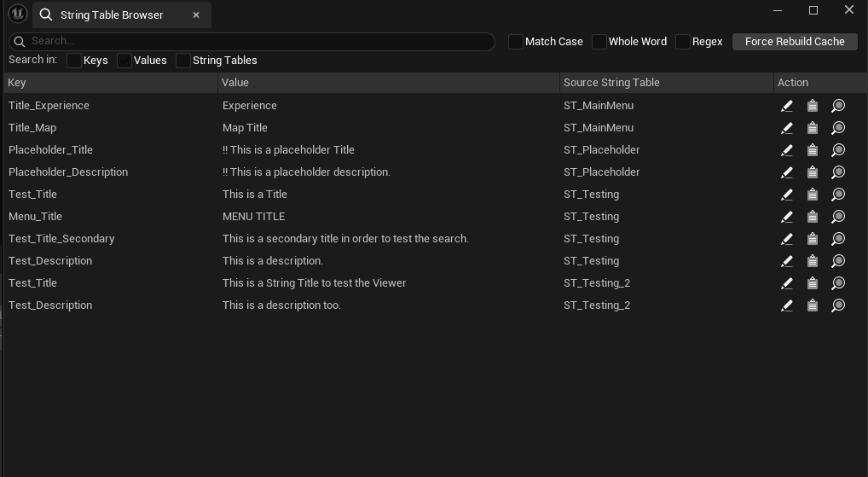Click the magnifier icon for Test_Title_Secondary

(838, 239)
